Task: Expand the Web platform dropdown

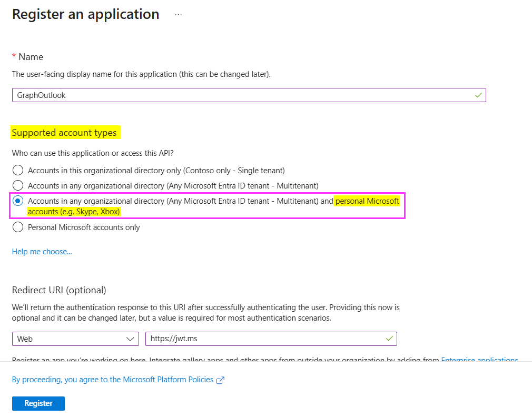Action: click(75, 339)
